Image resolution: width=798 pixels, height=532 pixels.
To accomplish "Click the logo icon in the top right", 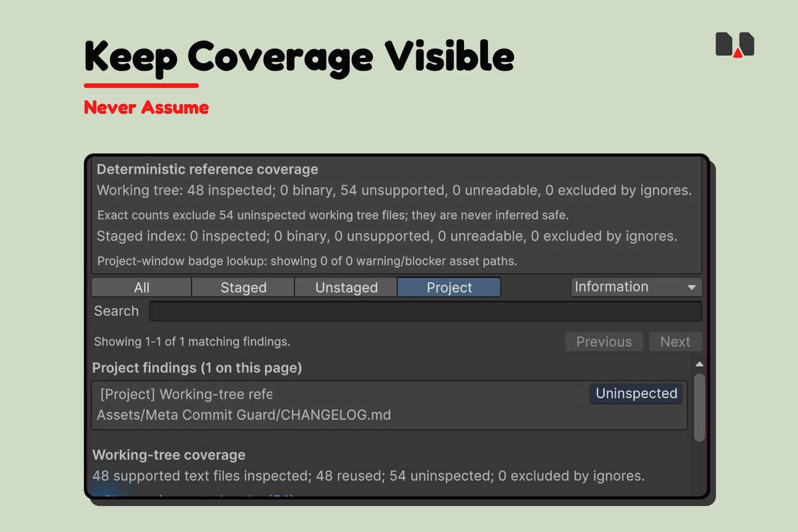I will (735, 45).
